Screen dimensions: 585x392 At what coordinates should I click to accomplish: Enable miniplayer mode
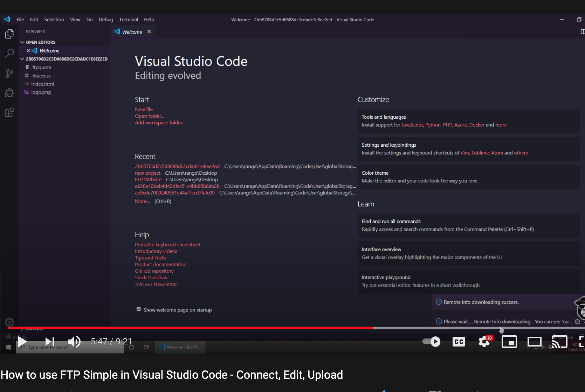pyautogui.click(x=509, y=342)
